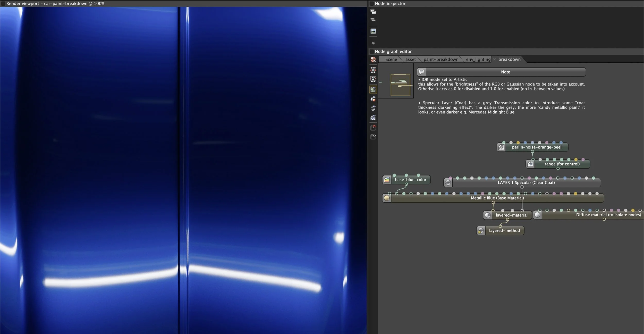Viewport: 644px width, 334px height.
Task: Toggle snap-to-grid magnet icon
Action: 373,128
